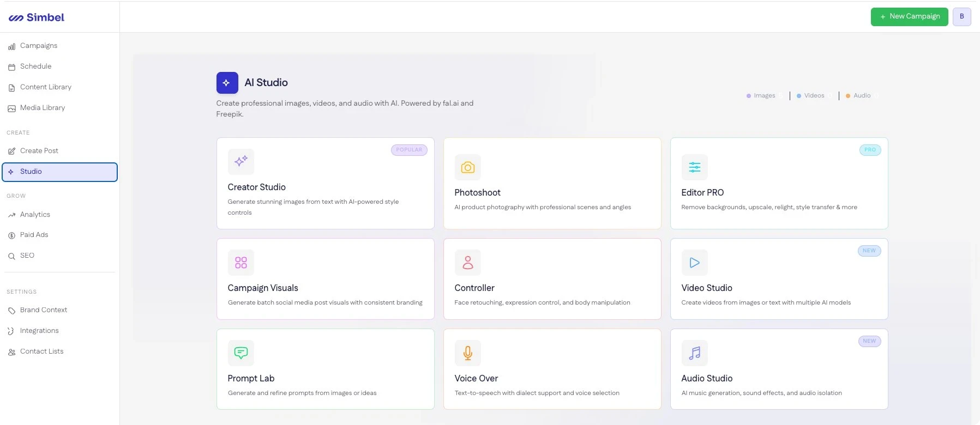Click the Create Post pencil icon
Viewport: 980px width, 425px height.
[x=11, y=151]
